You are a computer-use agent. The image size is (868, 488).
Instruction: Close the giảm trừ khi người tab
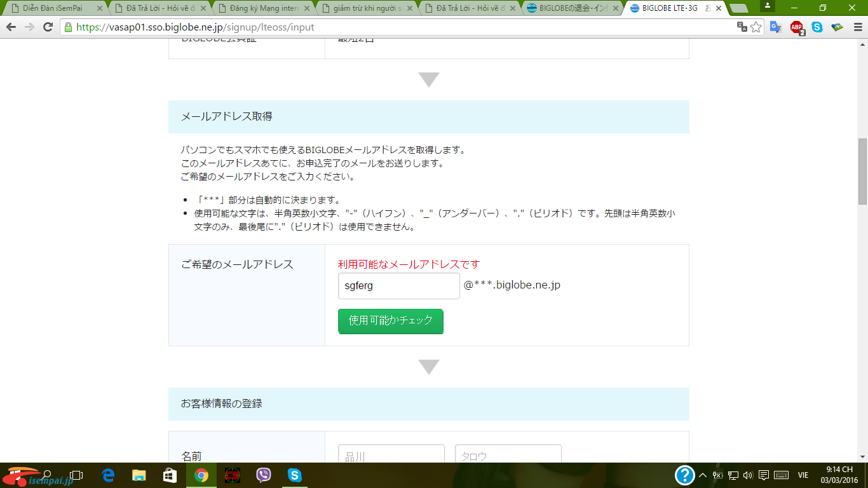409,9
